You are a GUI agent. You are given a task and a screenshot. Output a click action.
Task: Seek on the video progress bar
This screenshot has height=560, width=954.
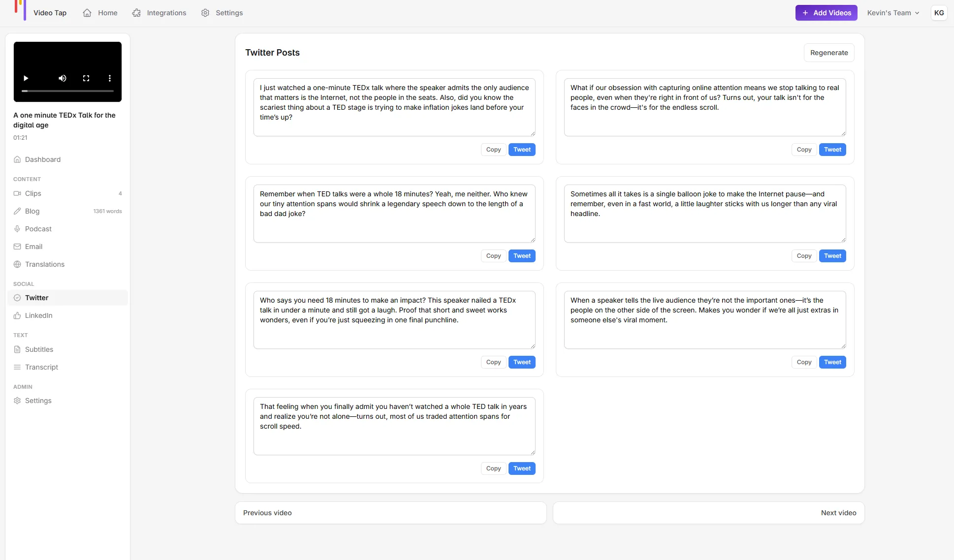pos(67,91)
